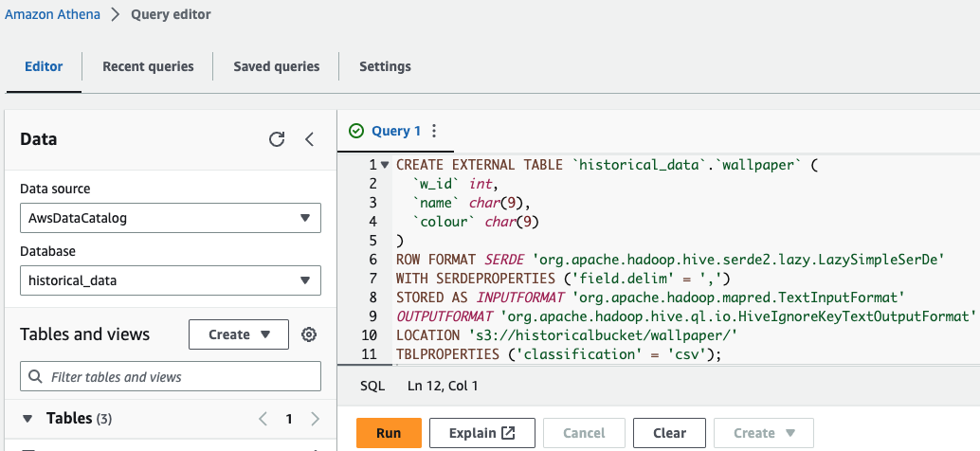The image size is (980, 451).
Task: Click the Cancel button
Action: point(585,433)
